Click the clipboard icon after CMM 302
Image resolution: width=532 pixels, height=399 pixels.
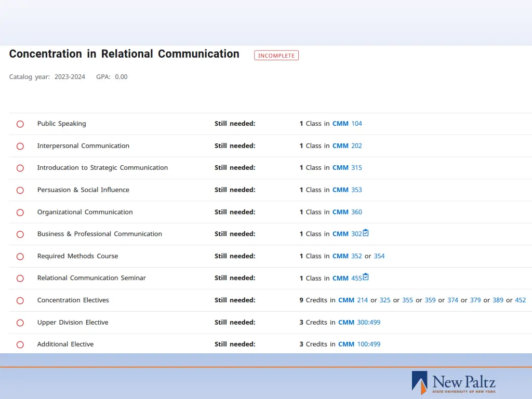365,233
